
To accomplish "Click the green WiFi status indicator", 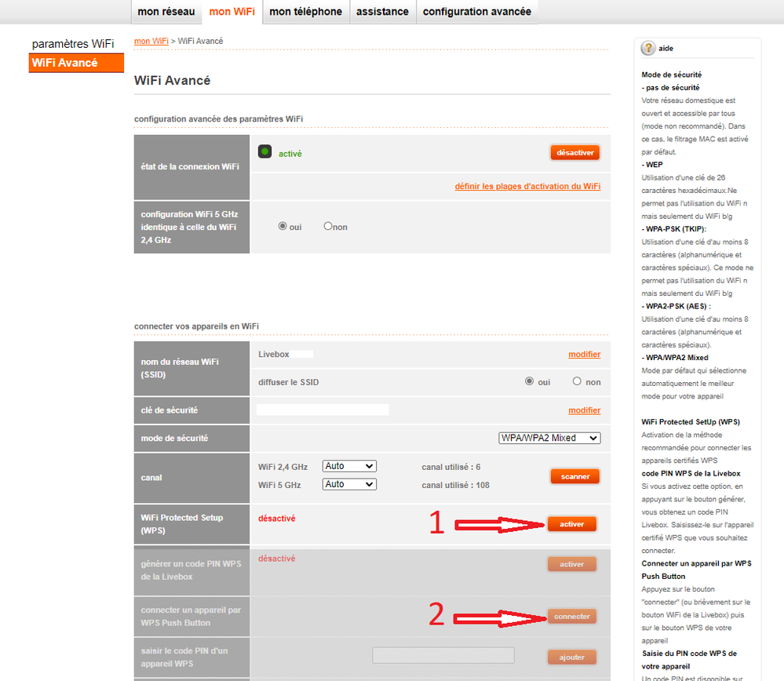I will (264, 152).
